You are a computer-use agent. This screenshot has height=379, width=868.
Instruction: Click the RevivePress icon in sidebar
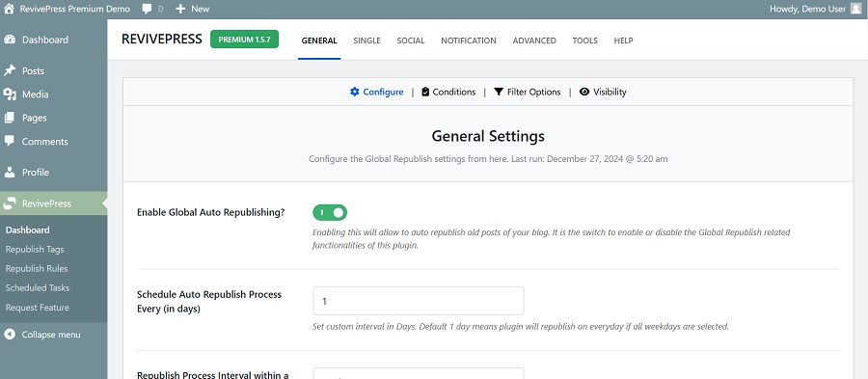click(10, 203)
